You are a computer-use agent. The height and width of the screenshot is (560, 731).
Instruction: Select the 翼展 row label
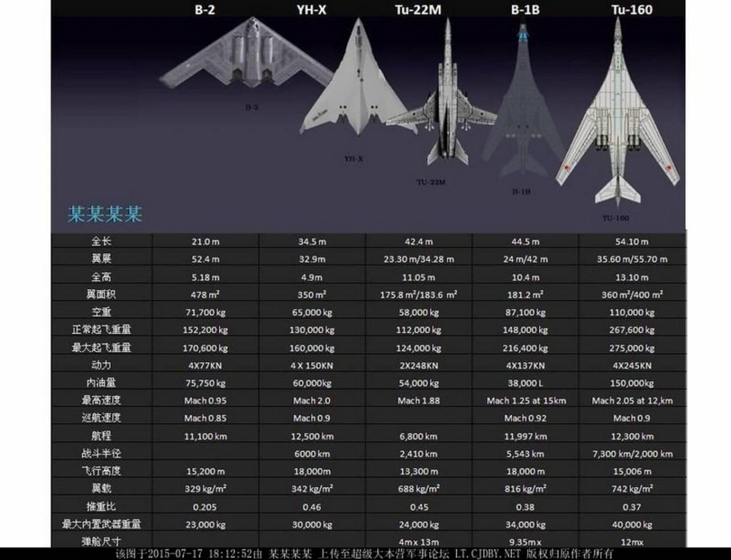pyautogui.click(x=101, y=259)
